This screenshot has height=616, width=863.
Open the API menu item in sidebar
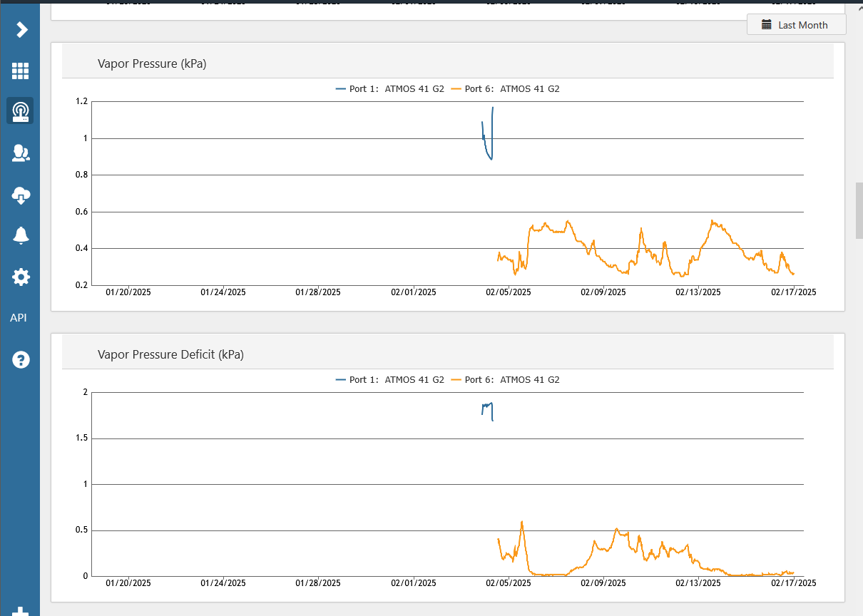[x=19, y=318]
